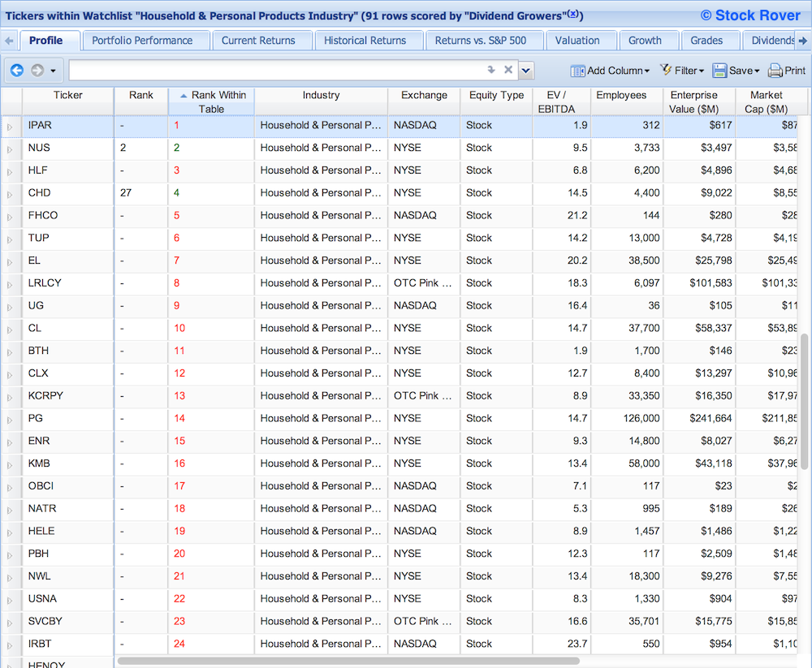Select the Returns vs. S&P 500 tab
Image resolution: width=812 pixels, height=668 pixels.
(x=484, y=41)
